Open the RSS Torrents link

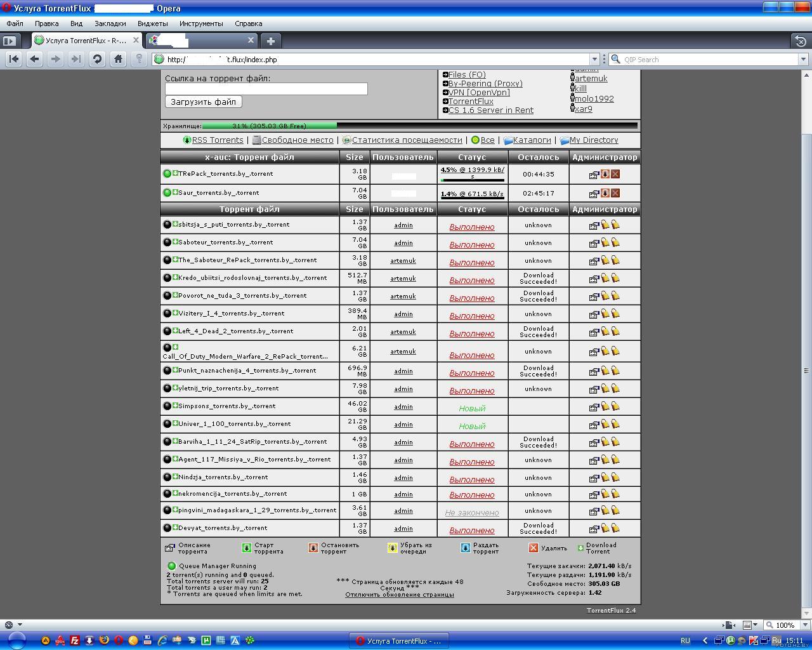point(218,140)
